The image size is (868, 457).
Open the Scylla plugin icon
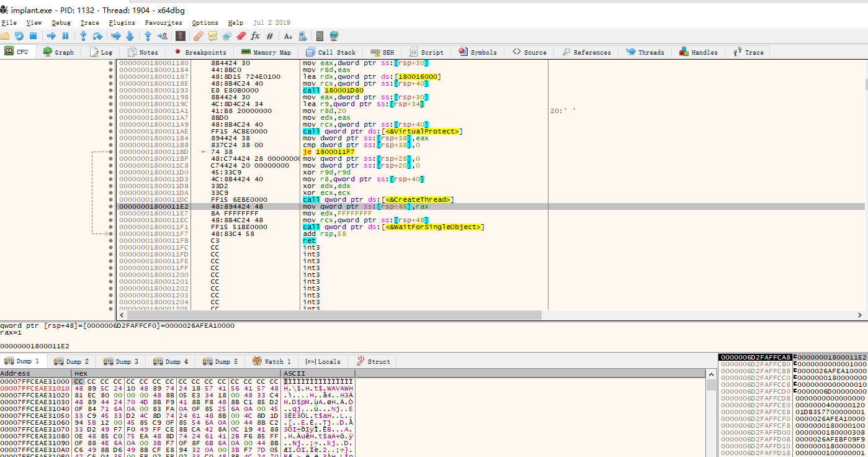pos(181,36)
